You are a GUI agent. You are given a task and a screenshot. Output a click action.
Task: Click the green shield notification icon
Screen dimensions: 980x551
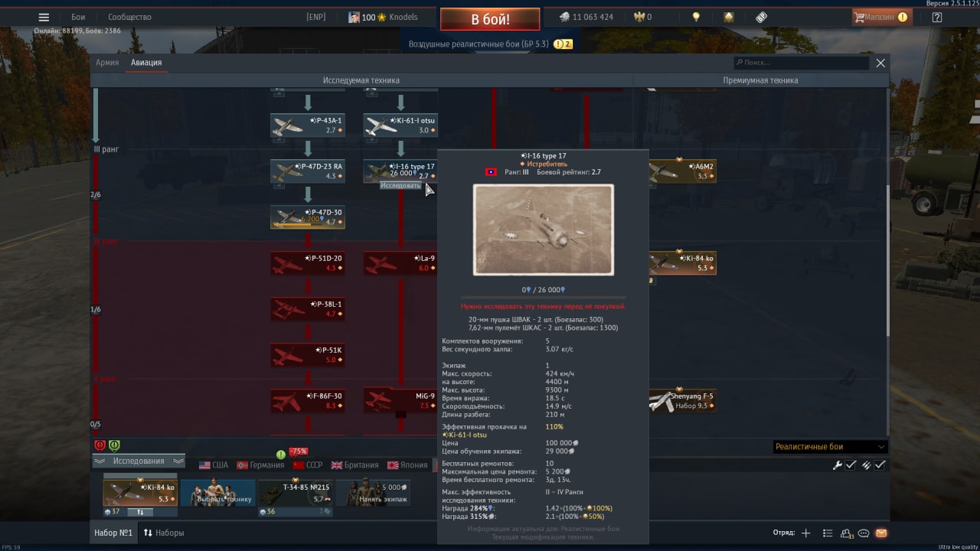(x=114, y=445)
